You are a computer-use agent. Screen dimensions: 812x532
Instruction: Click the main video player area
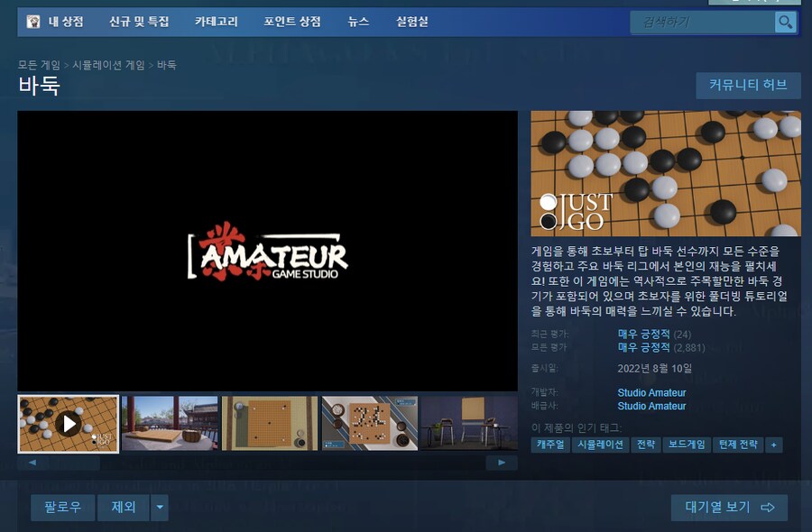coord(267,251)
